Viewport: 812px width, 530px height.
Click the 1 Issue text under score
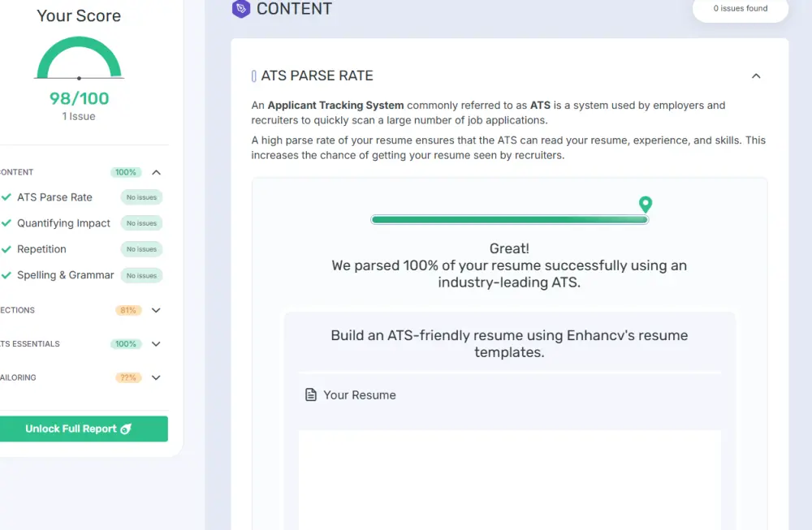click(x=79, y=116)
